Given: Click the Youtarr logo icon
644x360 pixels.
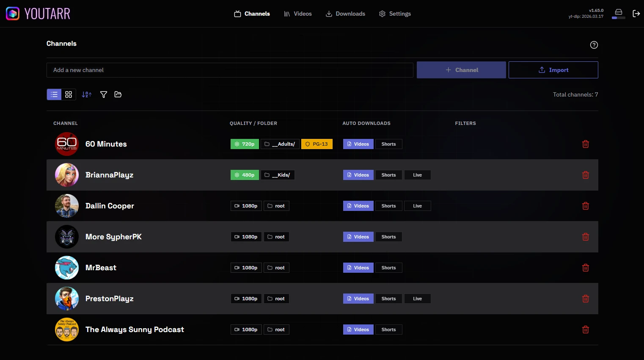Looking at the screenshot, I should pos(12,14).
